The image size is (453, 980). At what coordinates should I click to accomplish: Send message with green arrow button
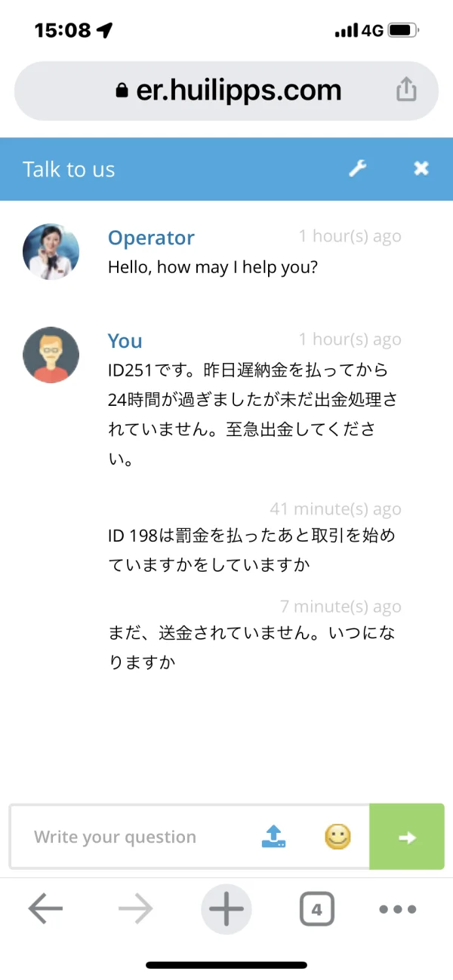407,837
